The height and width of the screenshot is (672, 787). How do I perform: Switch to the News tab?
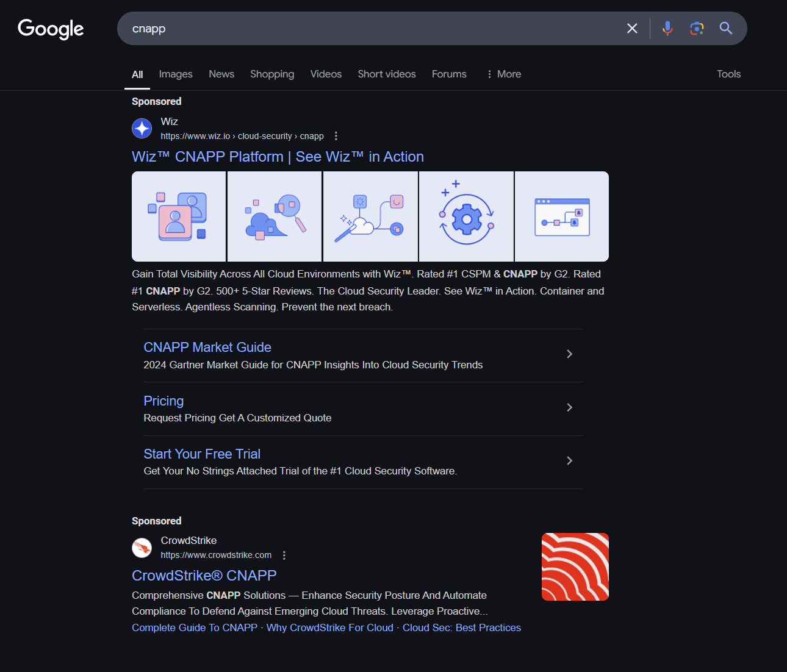221,74
